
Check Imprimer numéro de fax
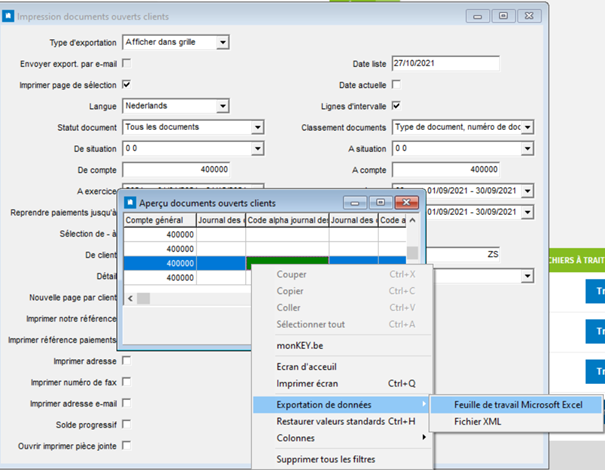pyautogui.click(x=127, y=382)
